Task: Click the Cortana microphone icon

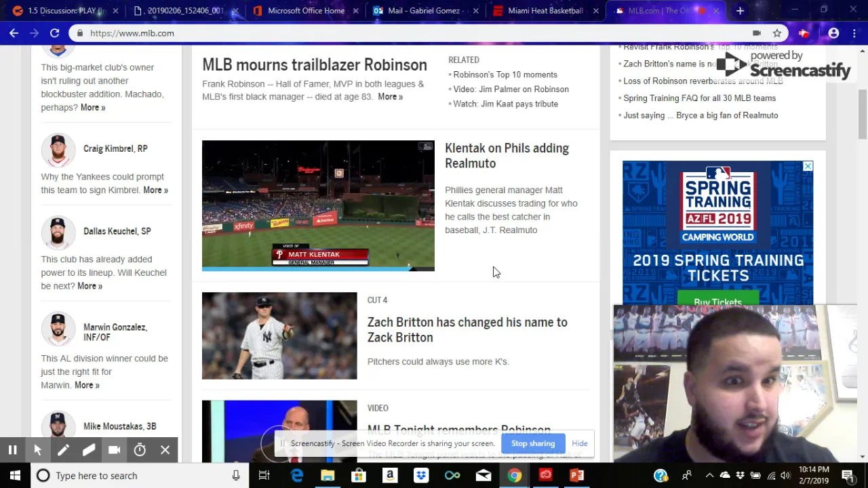Action: (236, 476)
